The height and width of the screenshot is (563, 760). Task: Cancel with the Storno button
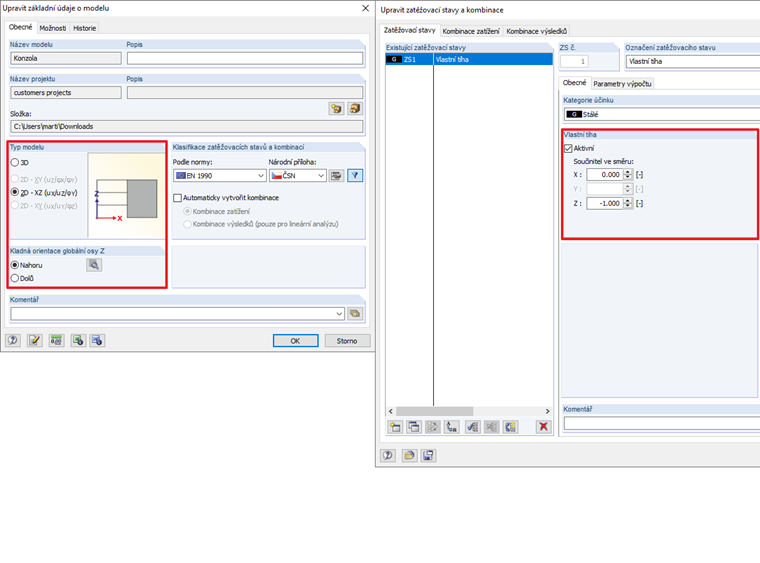[347, 341]
